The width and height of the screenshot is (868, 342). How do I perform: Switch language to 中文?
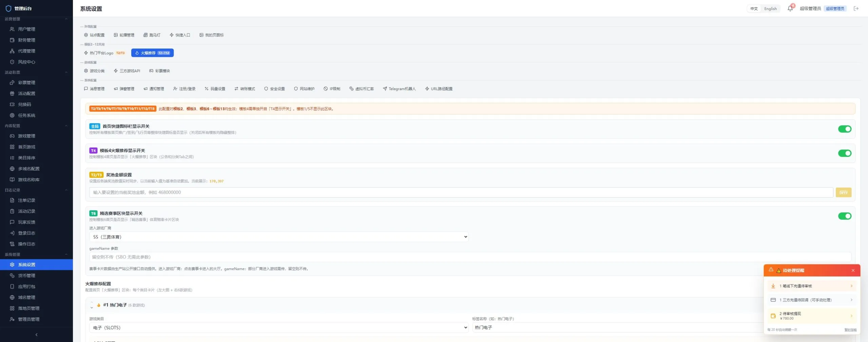[x=754, y=9]
